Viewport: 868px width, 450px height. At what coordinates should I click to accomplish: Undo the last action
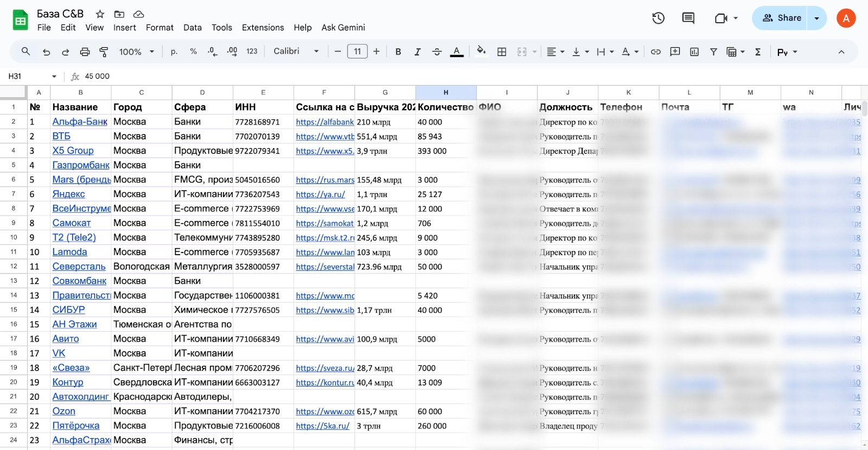pyautogui.click(x=46, y=52)
